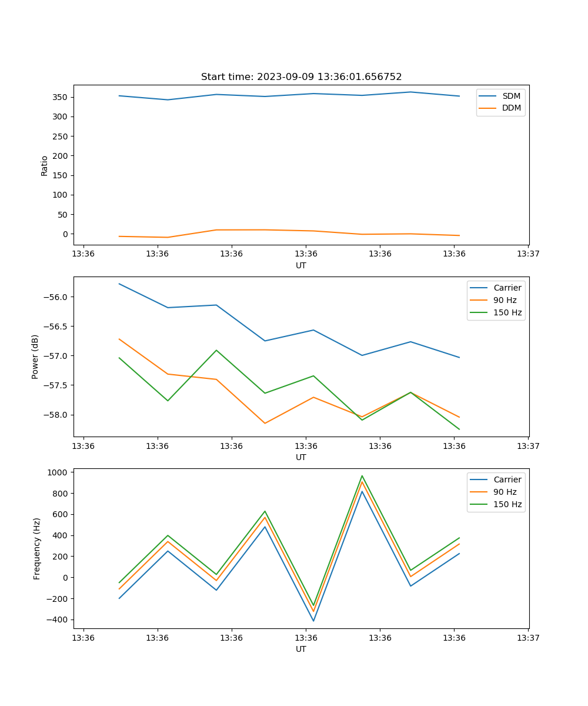Click the 350 tick on the Ratio axis

tap(61, 97)
